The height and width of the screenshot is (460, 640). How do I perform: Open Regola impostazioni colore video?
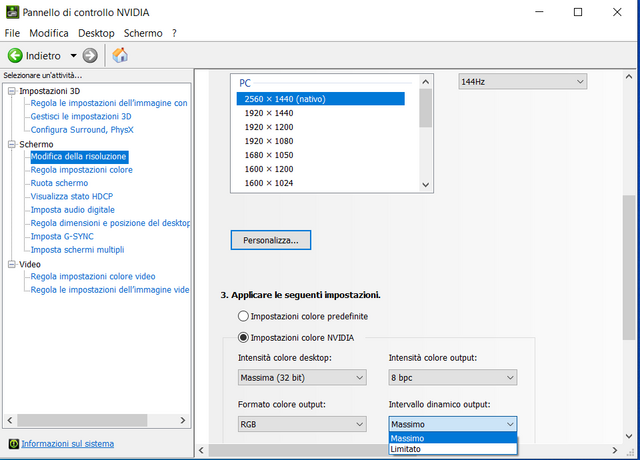pyautogui.click(x=93, y=276)
